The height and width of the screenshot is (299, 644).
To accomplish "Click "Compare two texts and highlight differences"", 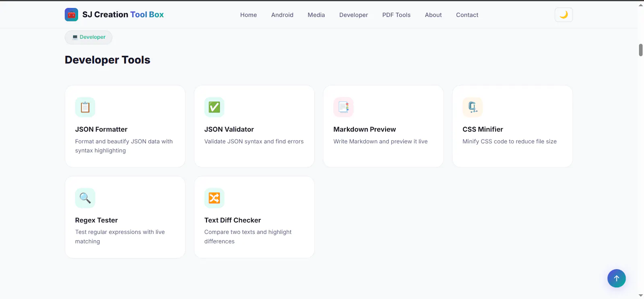I will coord(248,237).
